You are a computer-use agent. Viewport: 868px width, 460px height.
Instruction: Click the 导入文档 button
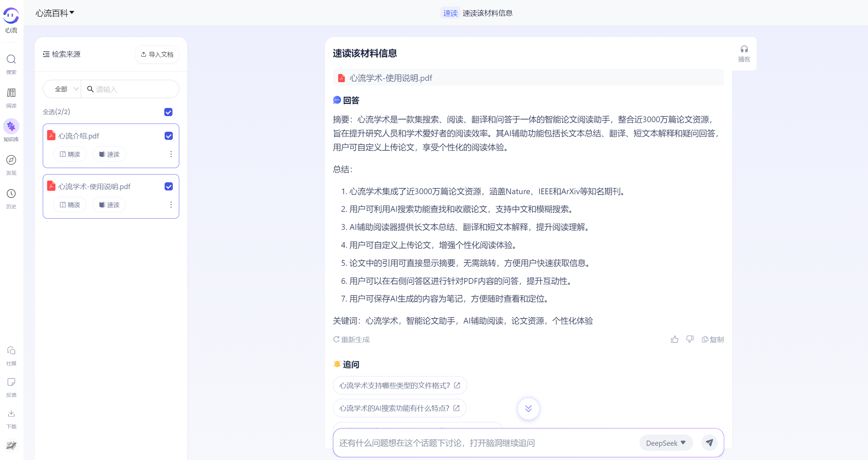click(157, 54)
